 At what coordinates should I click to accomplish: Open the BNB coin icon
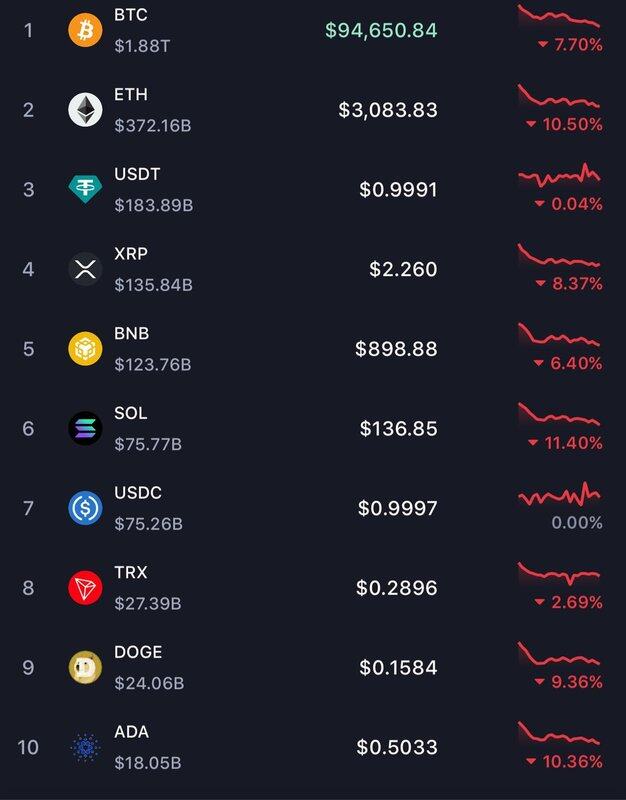coord(85,349)
